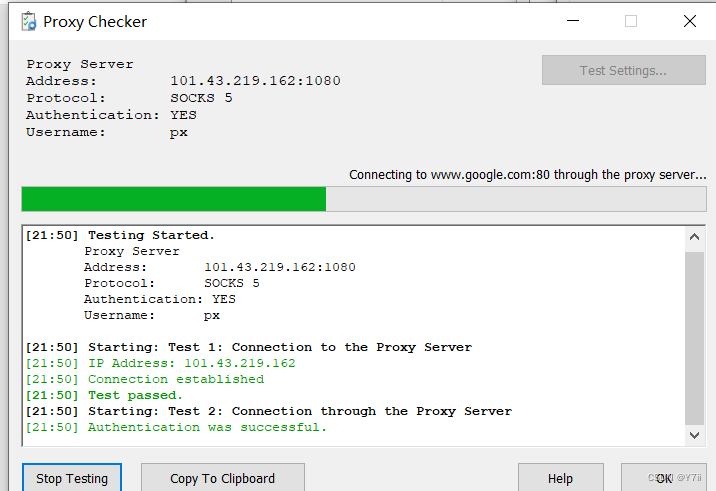Click the proxy address 101.43.219.162:1080 in header

(x=255, y=81)
